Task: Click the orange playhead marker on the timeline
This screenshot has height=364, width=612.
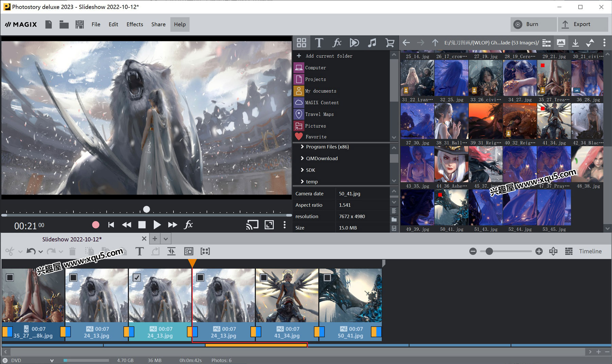Action: coord(192,263)
